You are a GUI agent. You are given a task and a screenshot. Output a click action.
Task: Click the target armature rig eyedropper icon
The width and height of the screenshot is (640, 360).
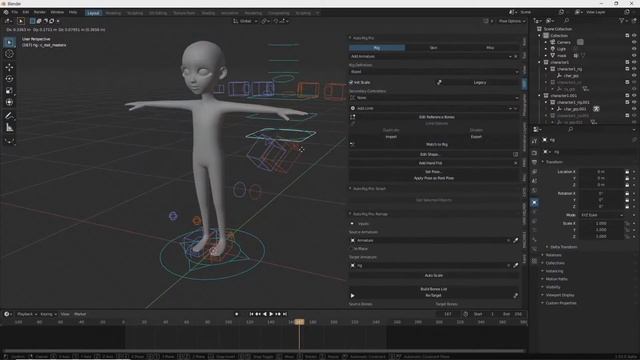516,265
